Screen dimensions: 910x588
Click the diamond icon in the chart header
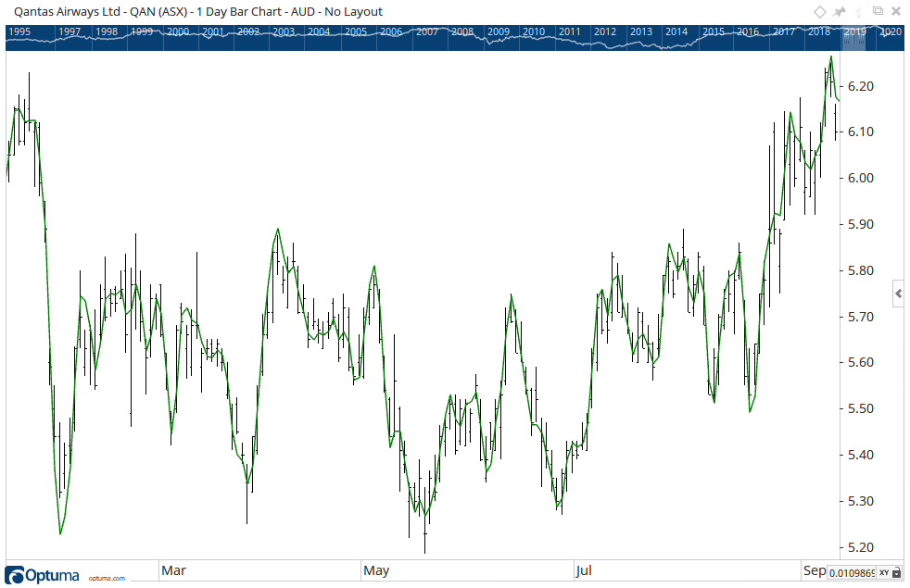coord(819,12)
